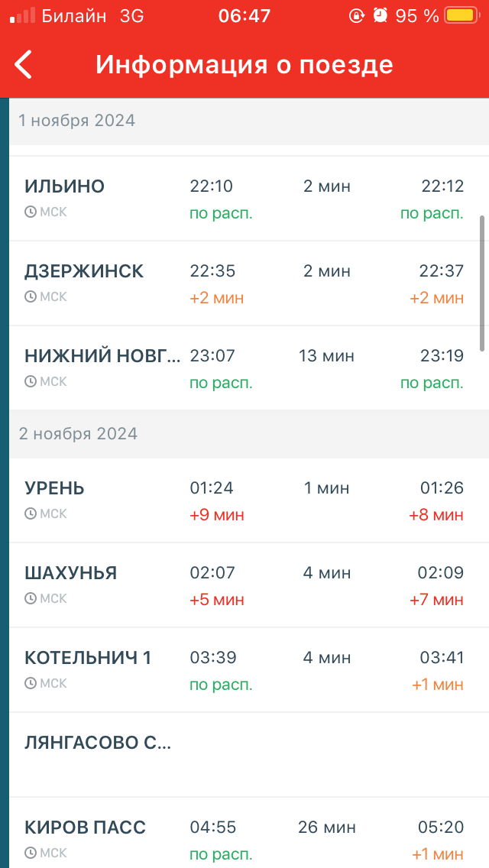Tap the clock icon beside ДЗЕРЖИНСК timezone label
The width and height of the screenshot is (489, 868).
[32, 296]
